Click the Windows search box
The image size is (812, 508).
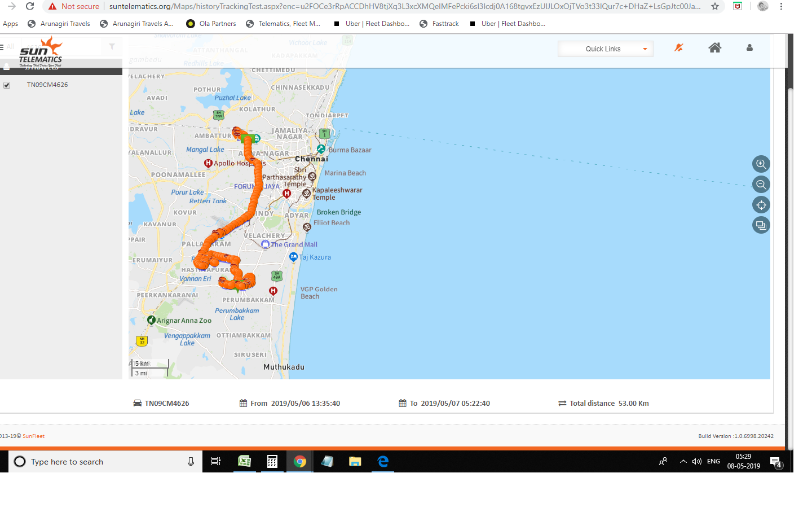[105, 462]
